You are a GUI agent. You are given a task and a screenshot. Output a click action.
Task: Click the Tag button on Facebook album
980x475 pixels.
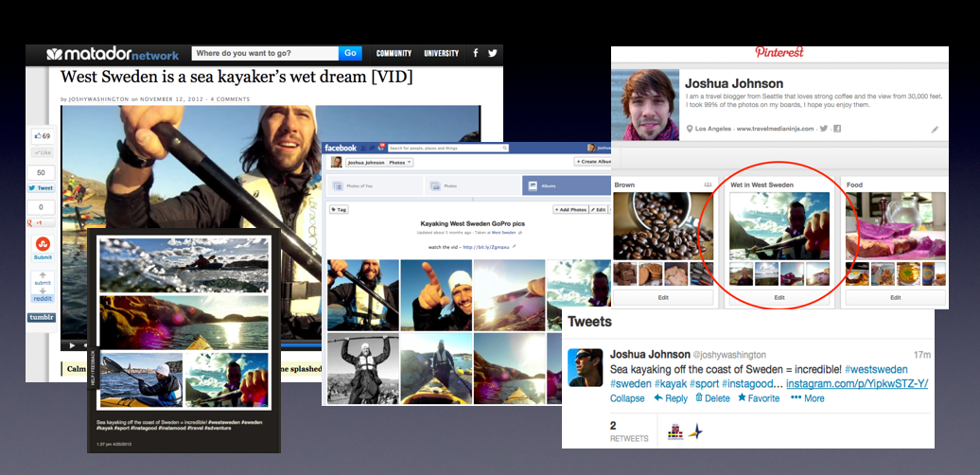click(339, 210)
